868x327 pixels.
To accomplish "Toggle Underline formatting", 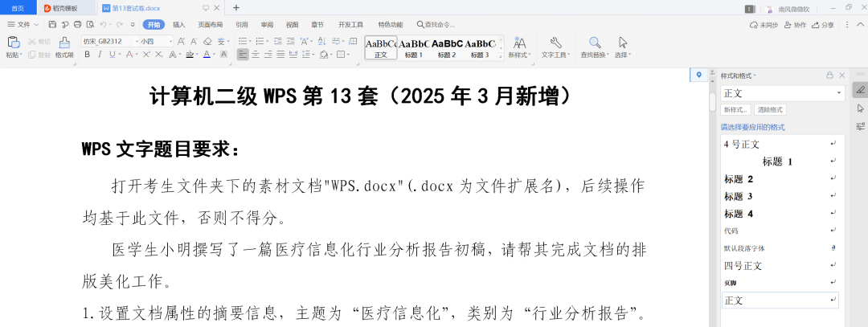I will tap(112, 54).
